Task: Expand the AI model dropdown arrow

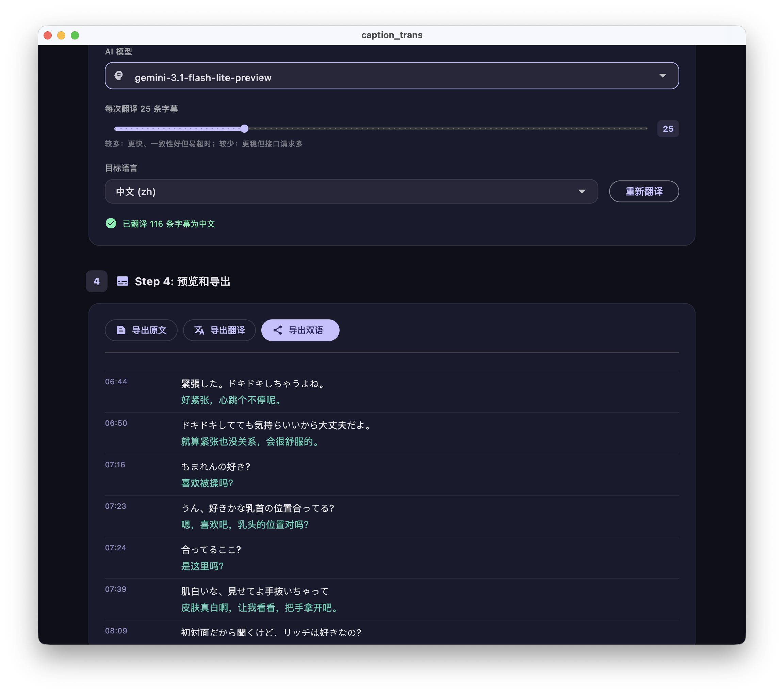Action: 663,76
